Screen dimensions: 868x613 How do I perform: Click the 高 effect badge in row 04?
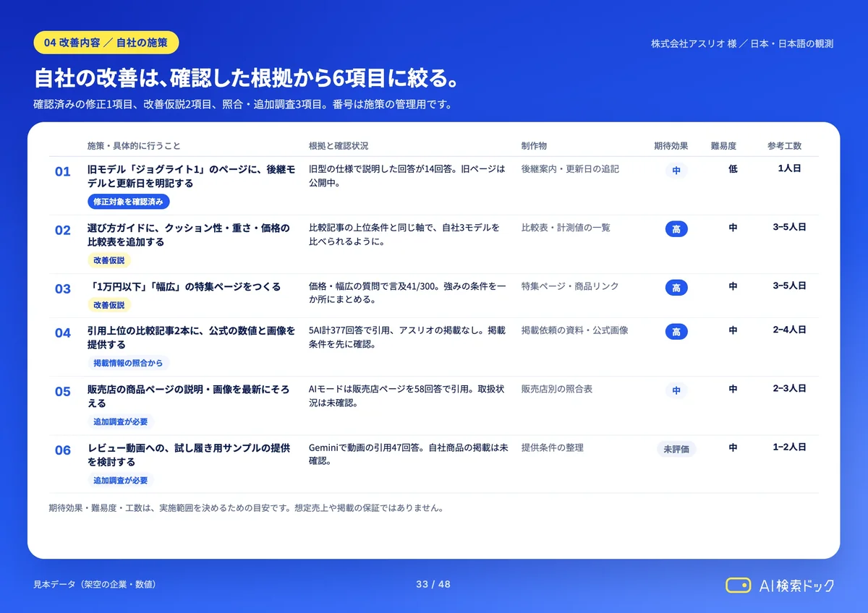[x=676, y=332]
